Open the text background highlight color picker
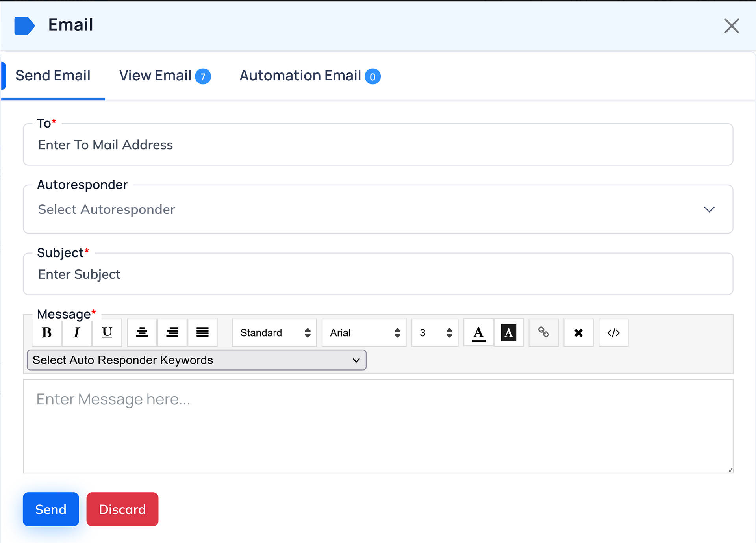 509,333
